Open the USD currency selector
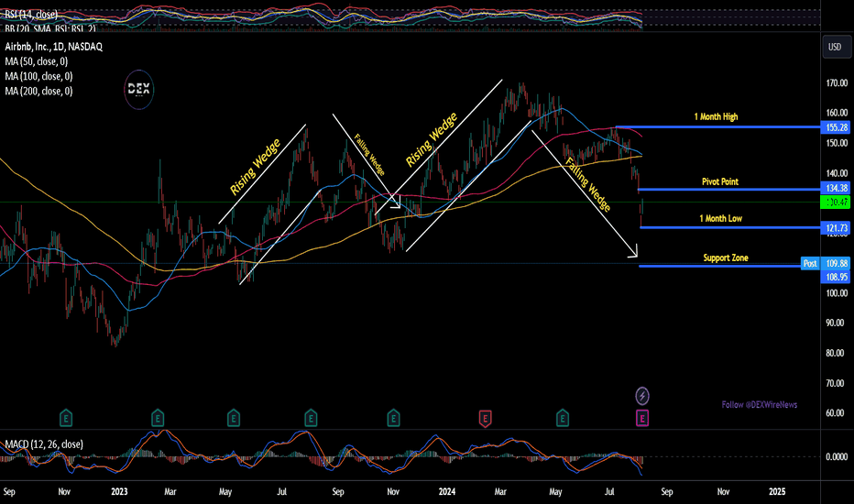Screen dimensions: 854x504 point(835,47)
